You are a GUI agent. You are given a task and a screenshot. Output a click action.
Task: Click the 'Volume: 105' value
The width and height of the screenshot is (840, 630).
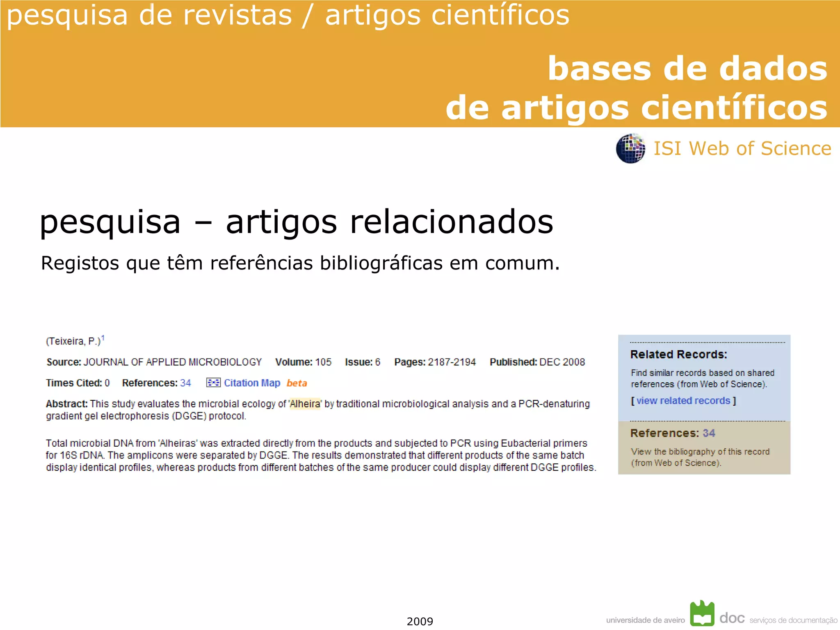[304, 362]
